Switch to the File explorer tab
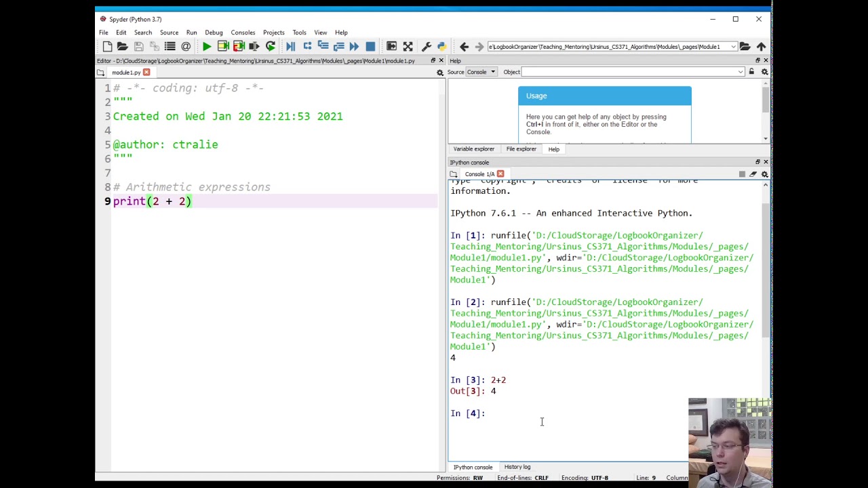This screenshot has width=868, height=488. 521,149
